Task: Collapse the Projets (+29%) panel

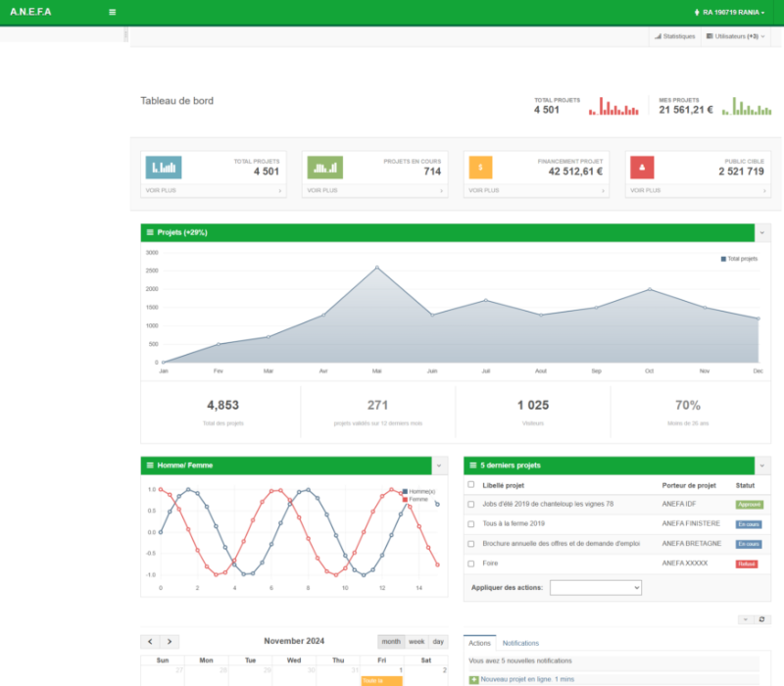Action: [x=762, y=232]
